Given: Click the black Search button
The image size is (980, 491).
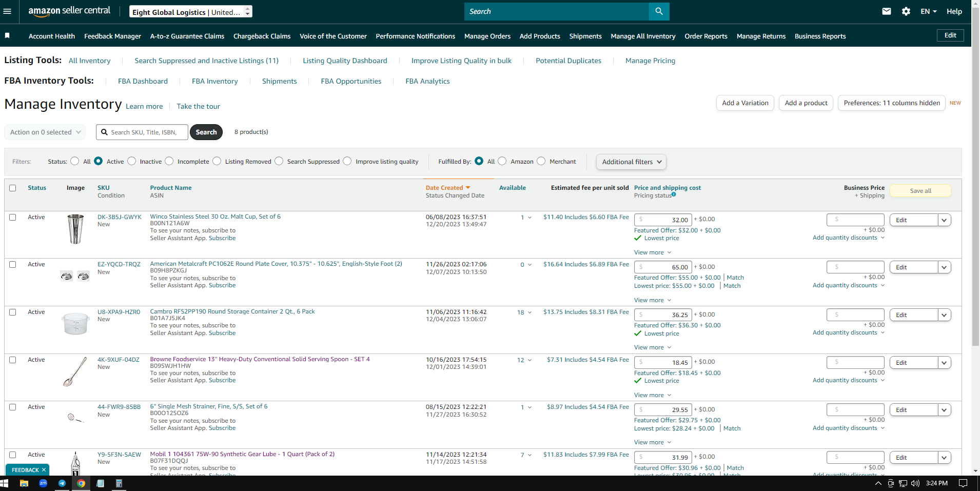Looking at the screenshot, I should coord(206,132).
